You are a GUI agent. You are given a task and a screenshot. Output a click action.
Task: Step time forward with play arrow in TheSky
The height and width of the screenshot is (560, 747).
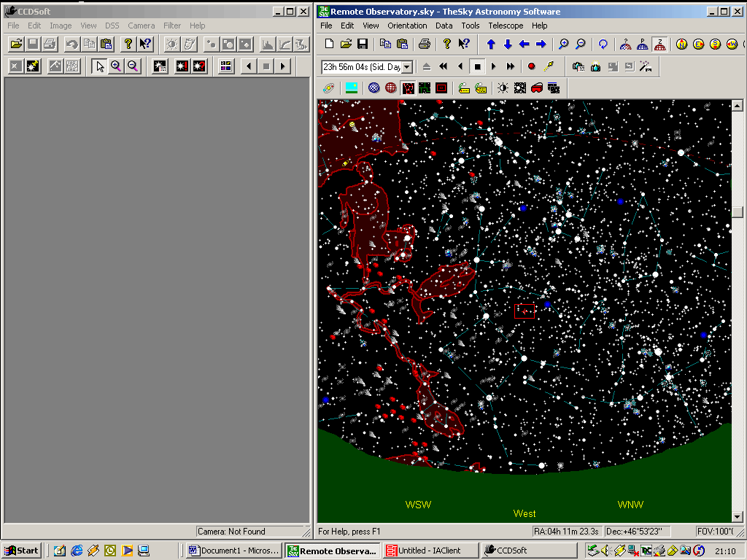(x=494, y=66)
